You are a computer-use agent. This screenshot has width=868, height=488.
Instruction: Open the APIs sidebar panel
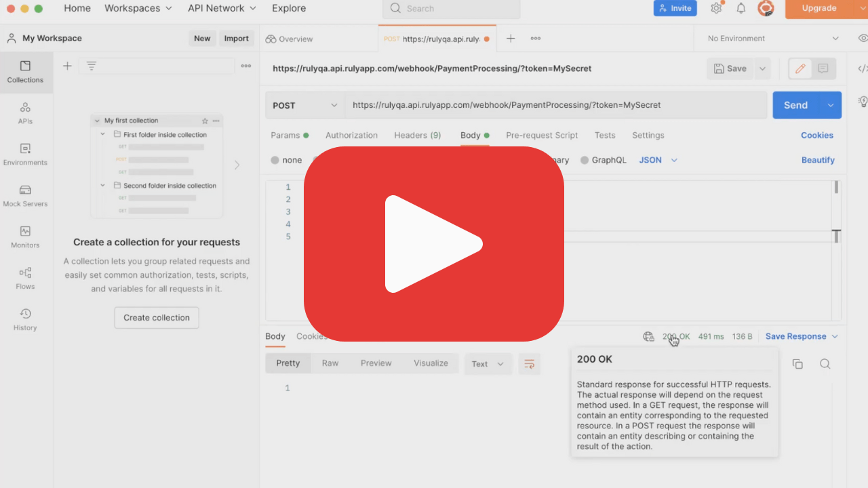coord(25,113)
